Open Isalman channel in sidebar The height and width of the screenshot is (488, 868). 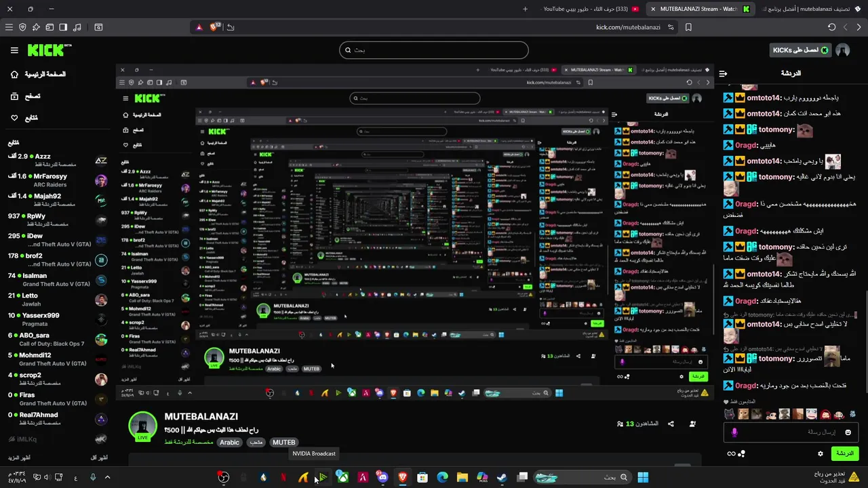click(x=58, y=279)
